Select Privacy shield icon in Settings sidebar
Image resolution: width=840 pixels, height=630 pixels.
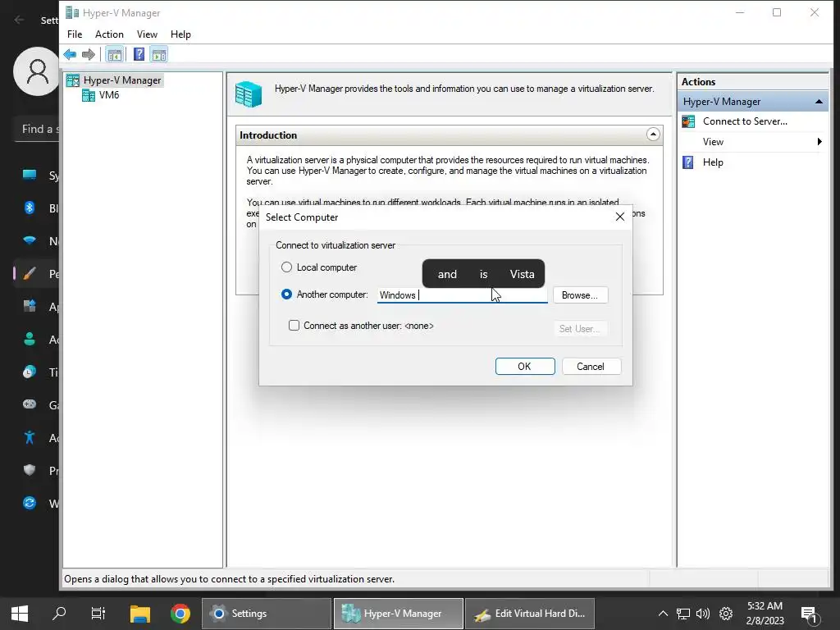(x=30, y=470)
